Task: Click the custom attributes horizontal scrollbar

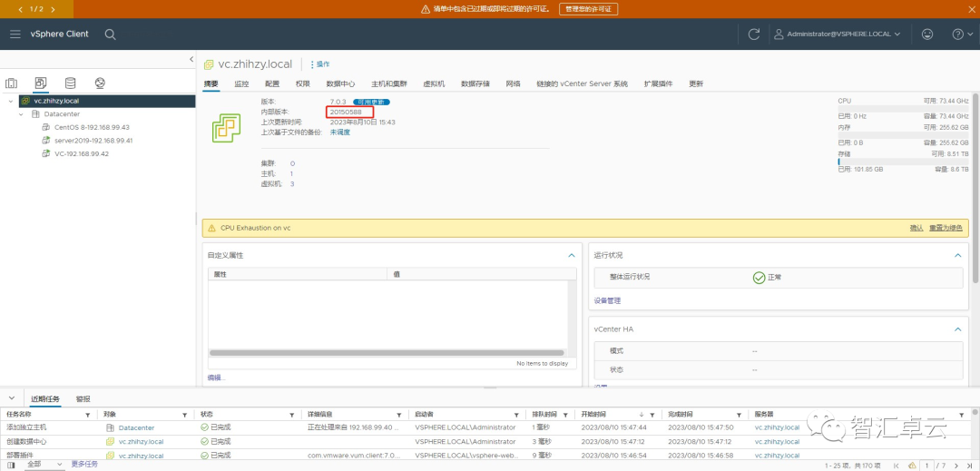Action: point(387,353)
